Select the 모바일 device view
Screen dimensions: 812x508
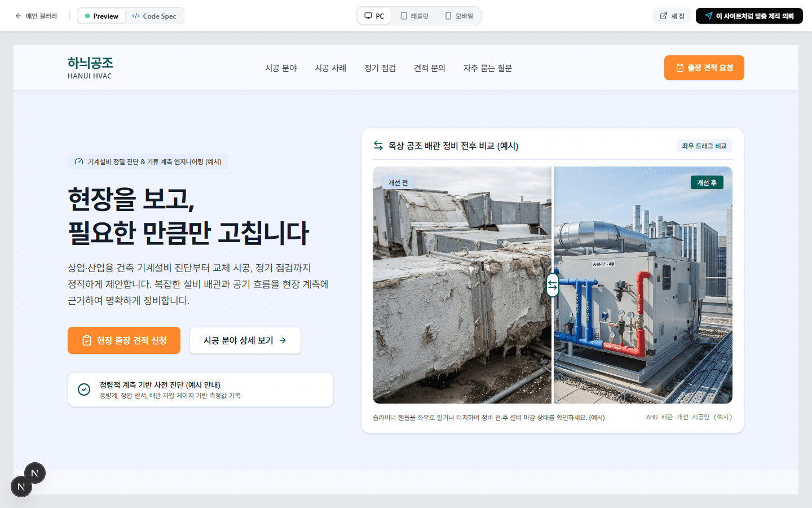[x=459, y=16]
